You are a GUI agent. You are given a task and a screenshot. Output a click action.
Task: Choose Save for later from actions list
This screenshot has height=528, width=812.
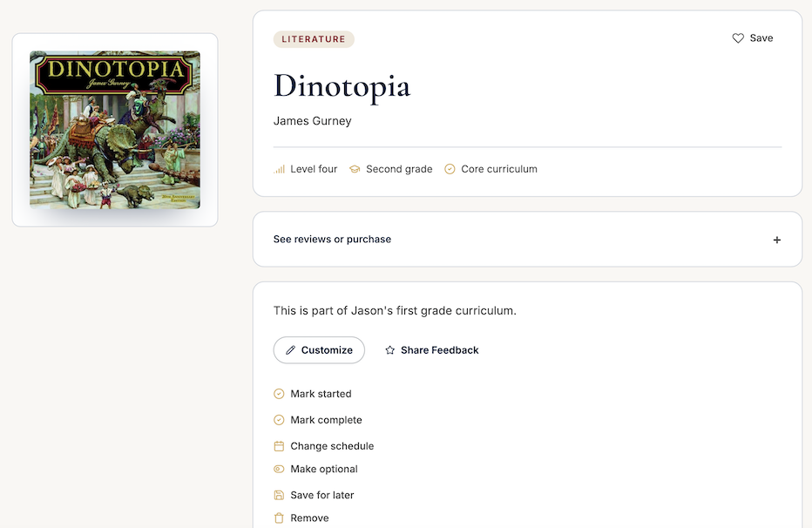pos(314,496)
